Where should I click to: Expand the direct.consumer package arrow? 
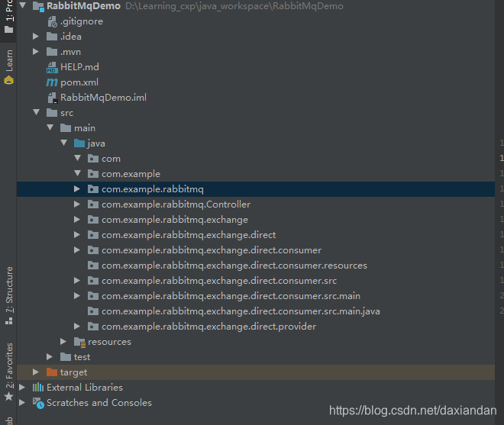pyautogui.click(x=77, y=250)
